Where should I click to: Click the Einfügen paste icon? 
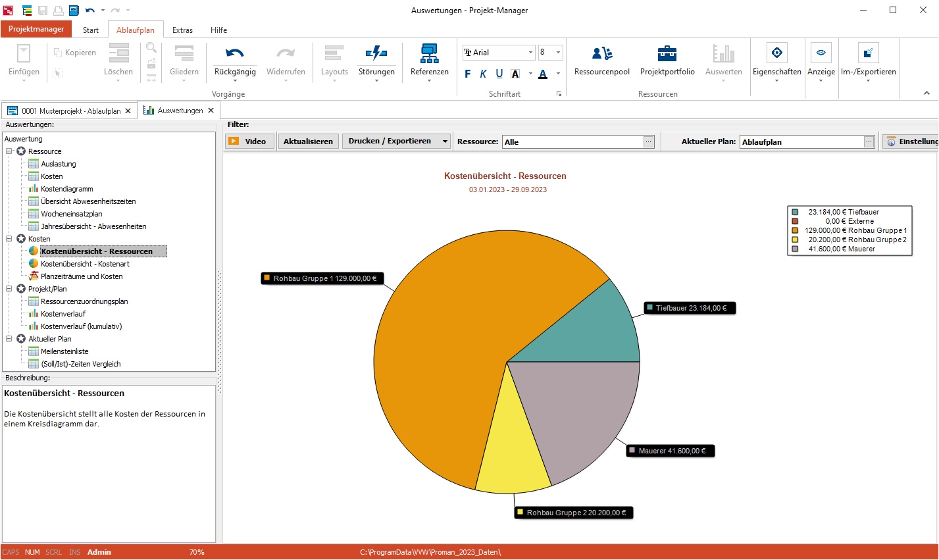point(24,54)
